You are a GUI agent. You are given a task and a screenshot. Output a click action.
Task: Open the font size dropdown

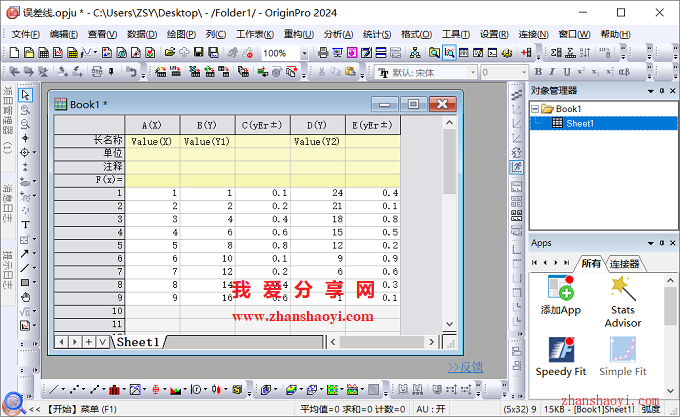point(524,72)
